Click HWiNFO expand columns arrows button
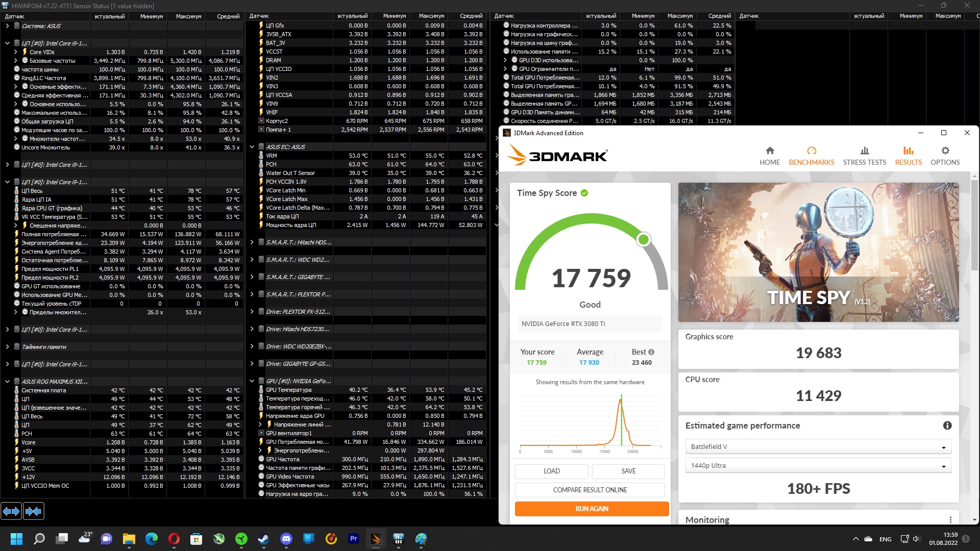 pyautogui.click(x=11, y=511)
